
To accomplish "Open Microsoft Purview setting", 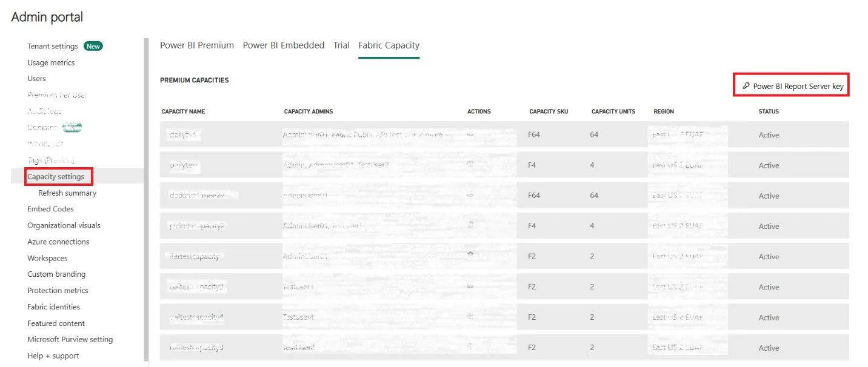I will tap(70, 339).
